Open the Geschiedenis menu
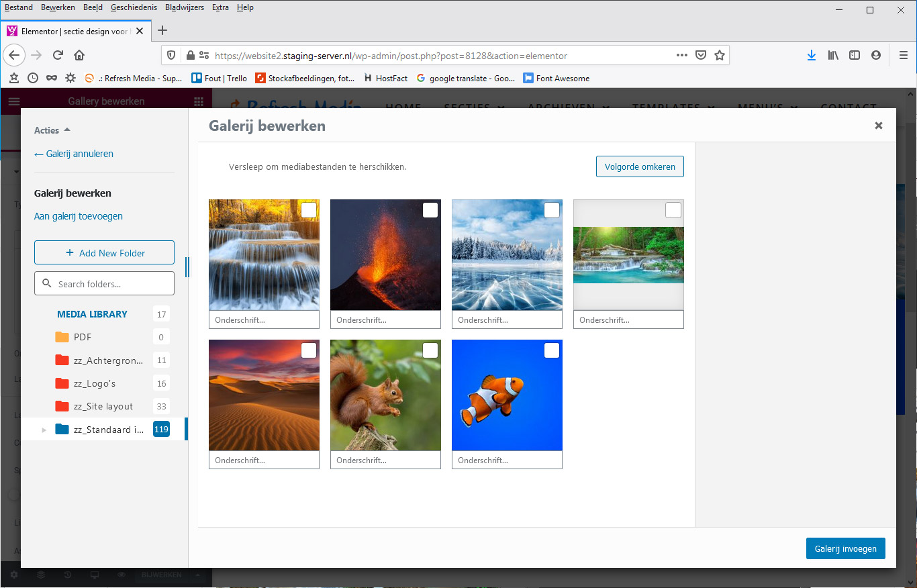The image size is (917, 588). pyautogui.click(x=134, y=7)
